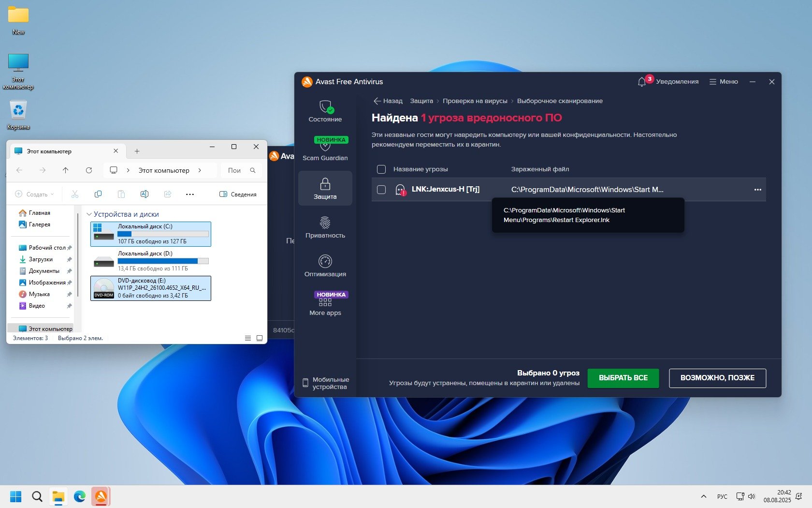Screen dimensions: 812x508
Task: Go back in Explorer navigation
Action: [x=19, y=170]
